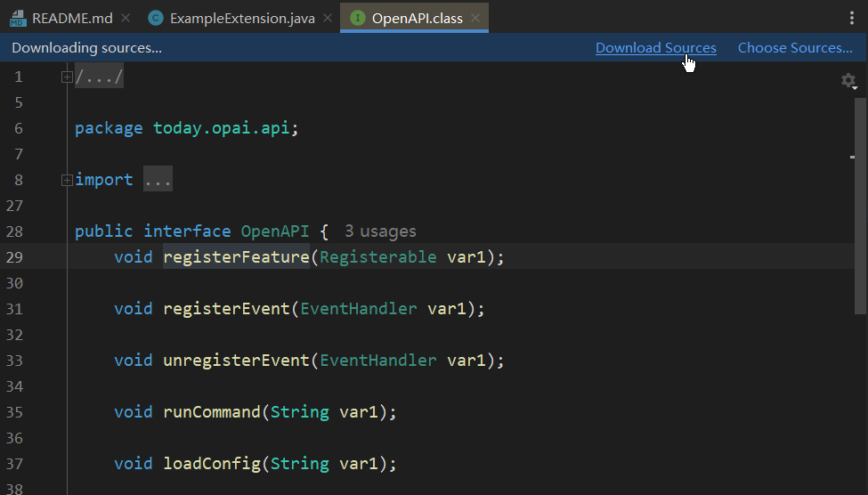Click the loadConfig method name
The image size is (868, 495).
212,464
